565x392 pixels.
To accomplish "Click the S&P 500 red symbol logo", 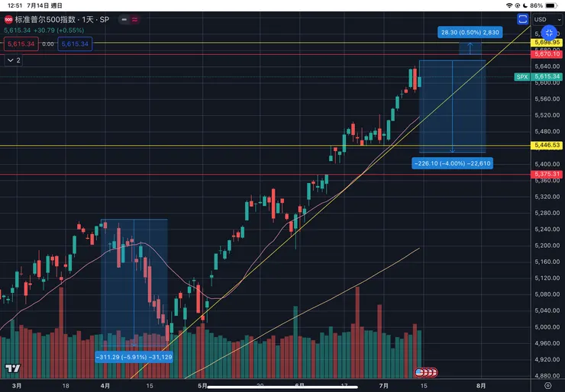I will (x=8, y=19).
